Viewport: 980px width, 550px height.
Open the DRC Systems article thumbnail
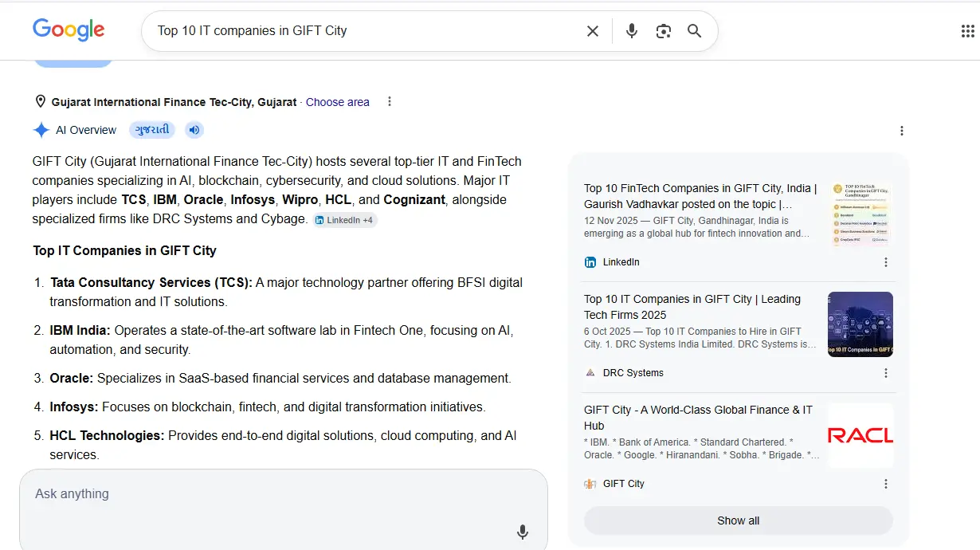[x=860, y=324]
